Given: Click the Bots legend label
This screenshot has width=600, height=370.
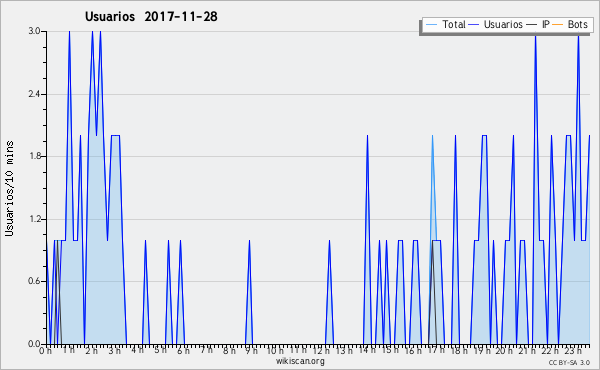Looking at the screenshot, I should tap(578, 24).
